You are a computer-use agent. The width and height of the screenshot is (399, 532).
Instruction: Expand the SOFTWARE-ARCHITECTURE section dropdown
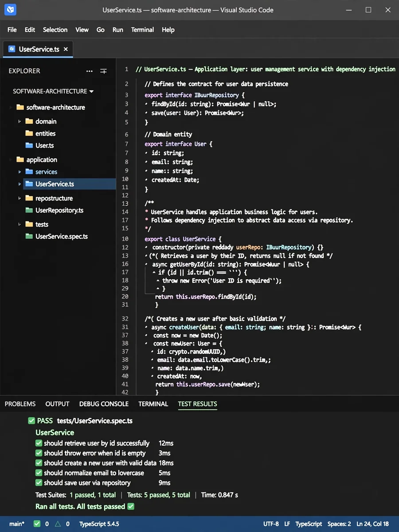click(91, 91)
